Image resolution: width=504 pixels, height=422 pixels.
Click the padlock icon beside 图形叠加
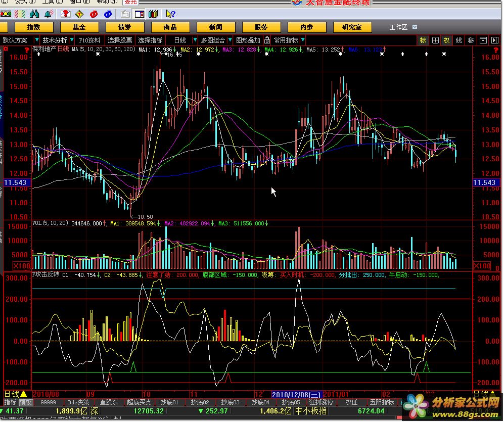coord(267,40)
